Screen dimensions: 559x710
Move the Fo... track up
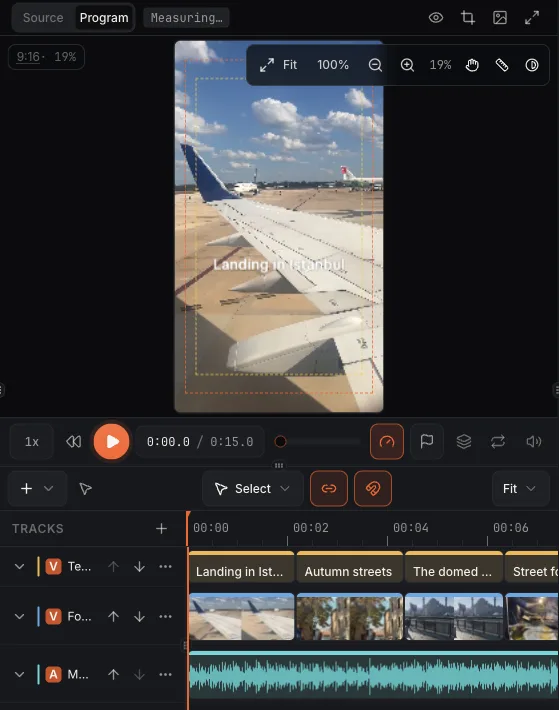(x=114, y=616)
